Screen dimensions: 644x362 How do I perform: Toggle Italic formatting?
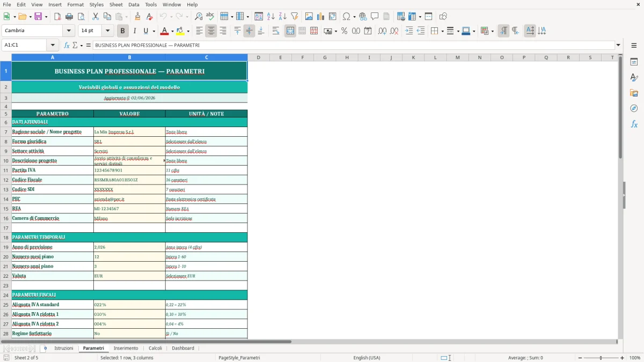point(135,31)
